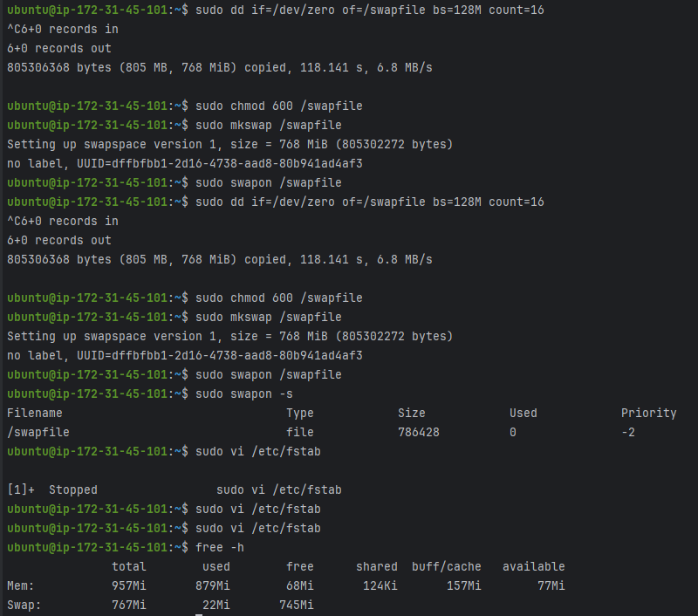Click the swap size value 786428
This screenshot has width=698, height=616.
(419, 432)
